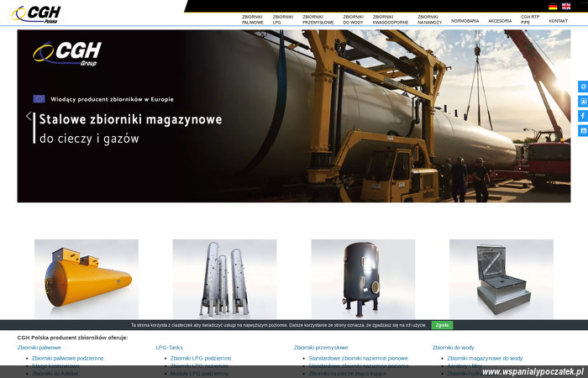Follow the Zbiorniki magazynowe do wody link

pos(485,359)
